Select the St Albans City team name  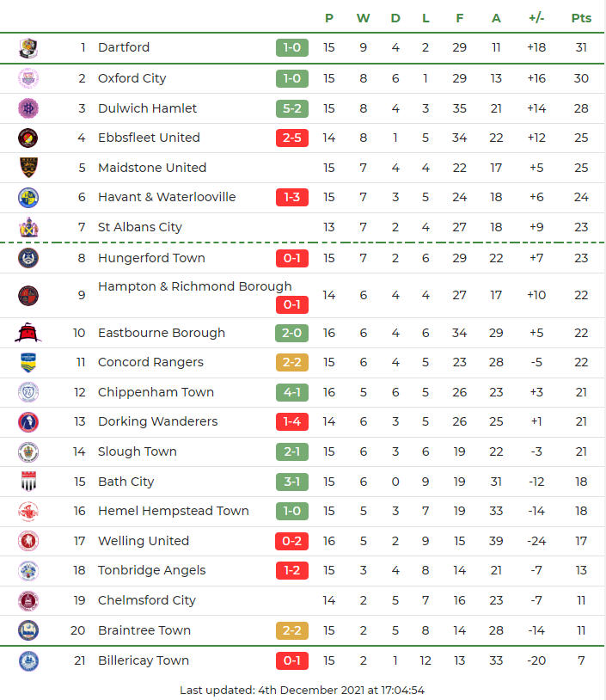click(x=140, y=227)
